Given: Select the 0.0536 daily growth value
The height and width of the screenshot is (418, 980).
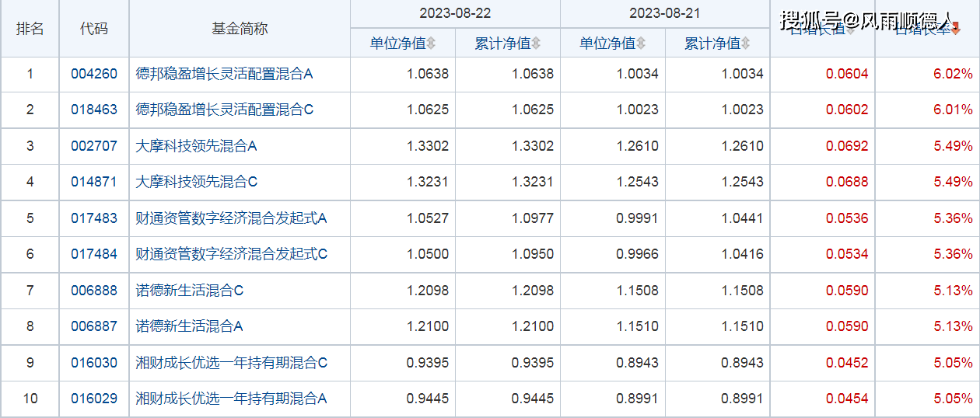Looking at the screenshot, I should point(847,218).
